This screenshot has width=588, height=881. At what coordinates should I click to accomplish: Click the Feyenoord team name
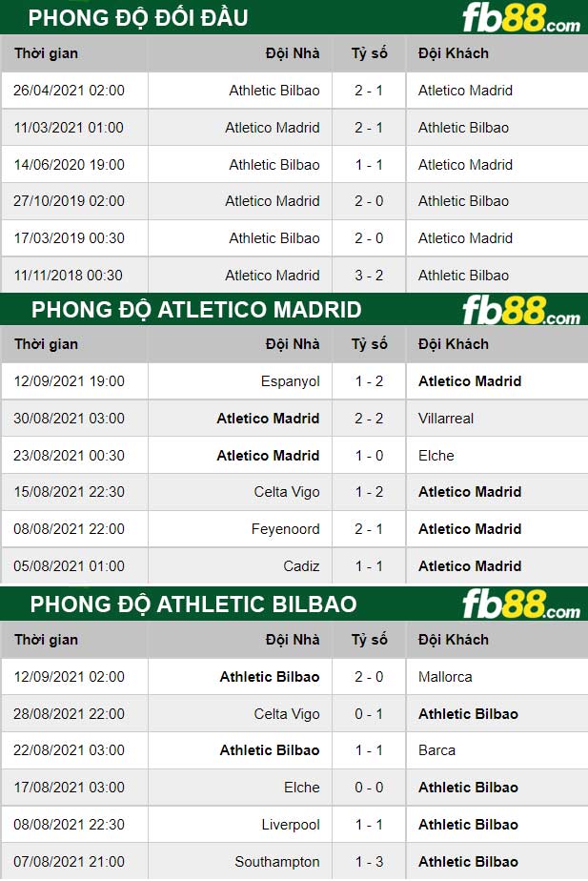point(285,529)
